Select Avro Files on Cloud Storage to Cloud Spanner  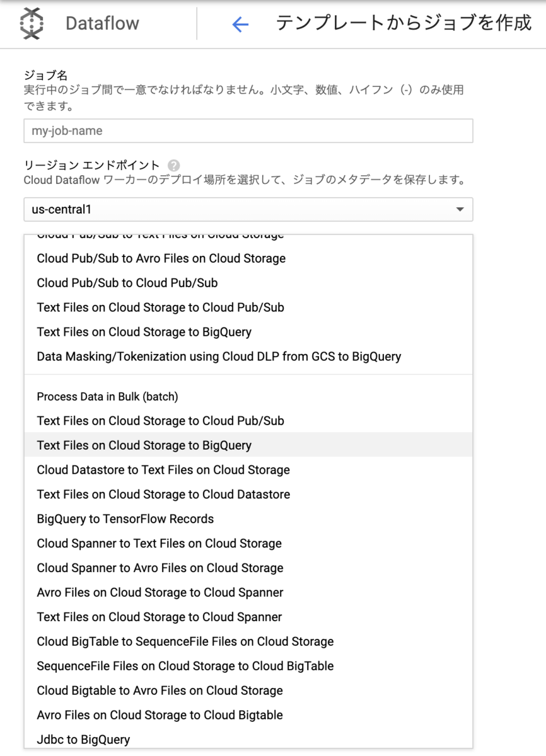pos(248,593)
